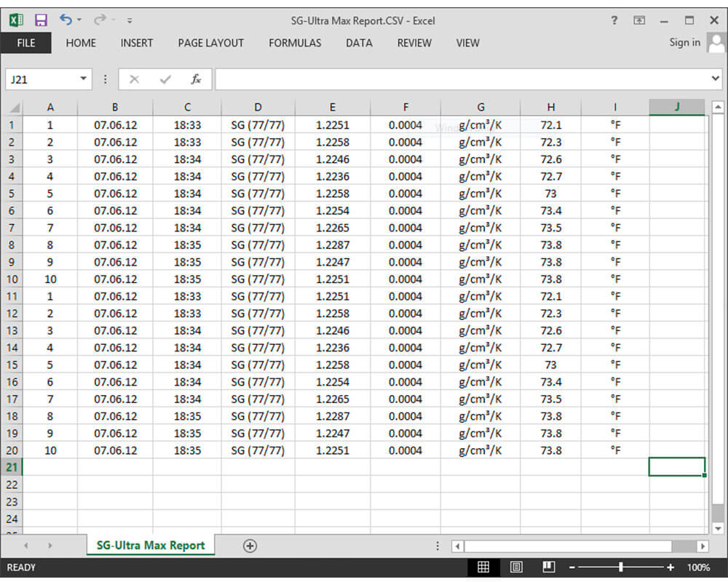This screenshot has height=582, width=728.
Task: Click Sign in link
Action: pyautogui.click(x=684, y=42)
